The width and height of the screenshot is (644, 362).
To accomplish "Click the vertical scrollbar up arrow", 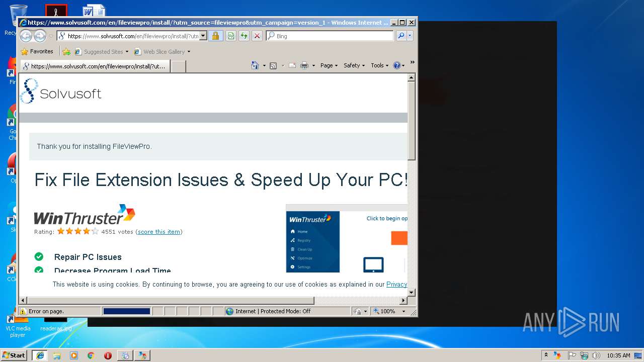I will [411, 77].
